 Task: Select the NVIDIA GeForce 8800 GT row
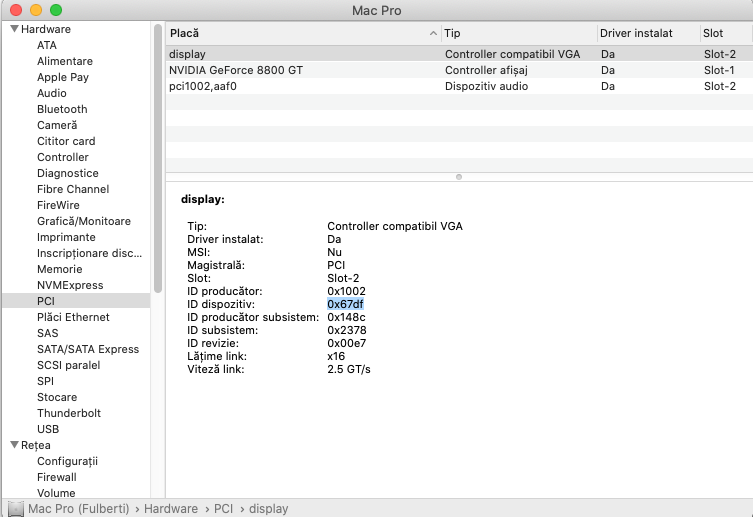459,70
